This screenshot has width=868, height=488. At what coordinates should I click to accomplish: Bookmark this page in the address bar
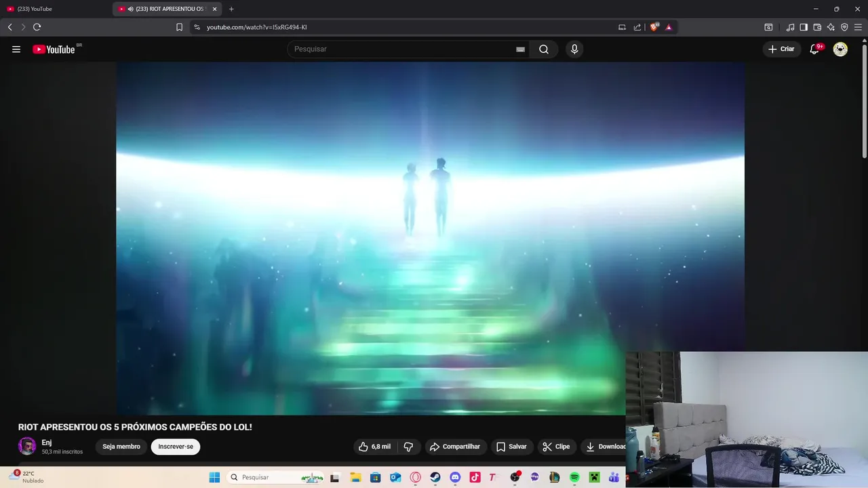tap(179, 27)
